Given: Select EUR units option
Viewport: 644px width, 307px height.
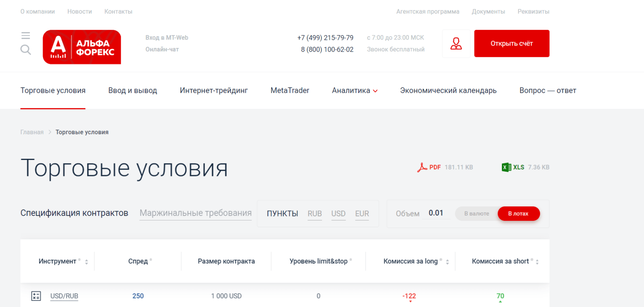Looking at the screenshot, I should (362, 214).
